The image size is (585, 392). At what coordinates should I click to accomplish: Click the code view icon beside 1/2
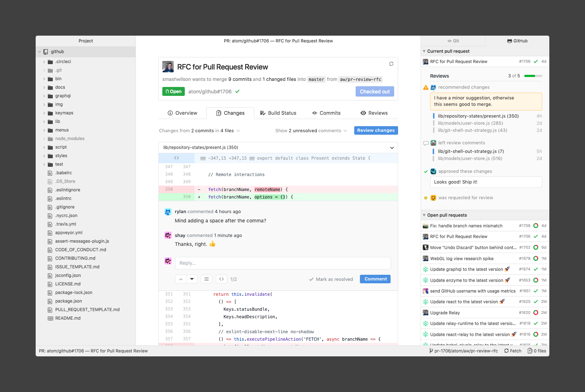click(222, 279)
